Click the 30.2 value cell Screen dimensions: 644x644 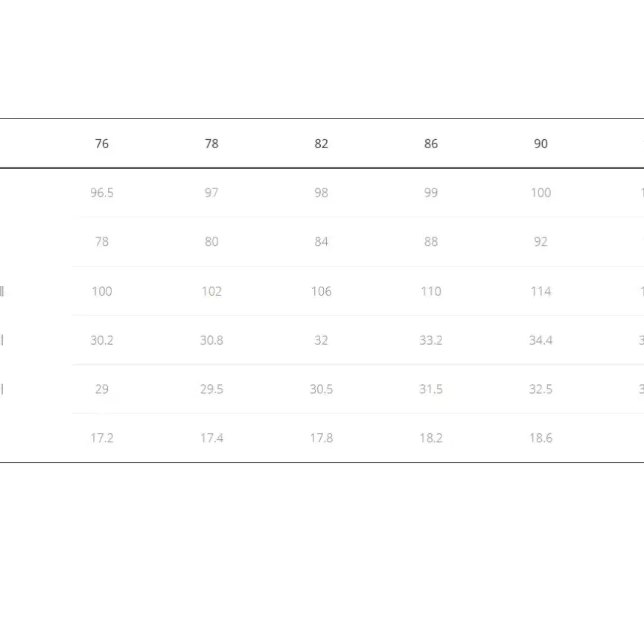102,340
